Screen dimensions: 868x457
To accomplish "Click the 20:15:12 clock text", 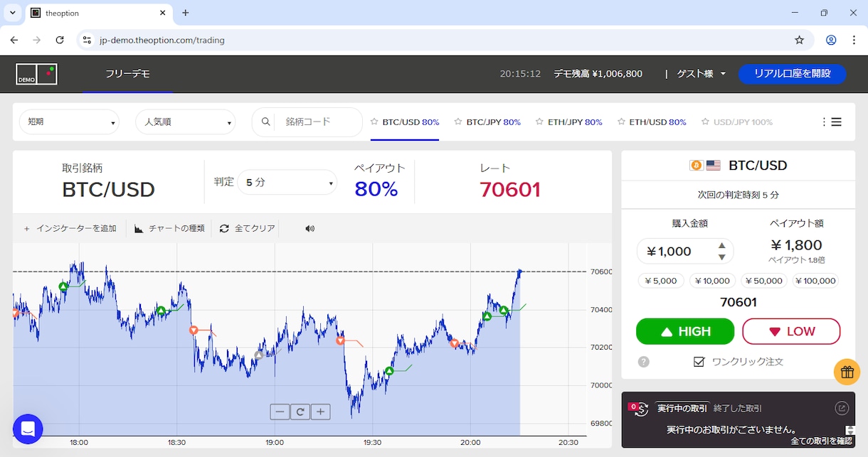I will click(x=520, y=73).
